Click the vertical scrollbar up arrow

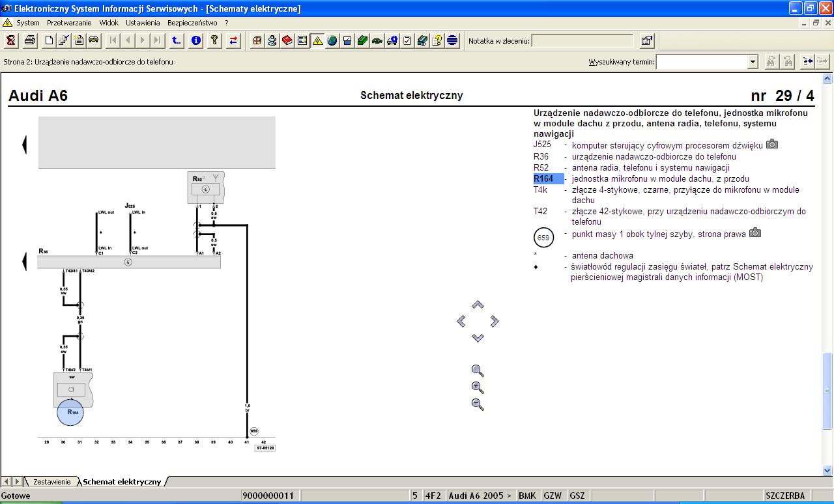click(x=827, y=79)
